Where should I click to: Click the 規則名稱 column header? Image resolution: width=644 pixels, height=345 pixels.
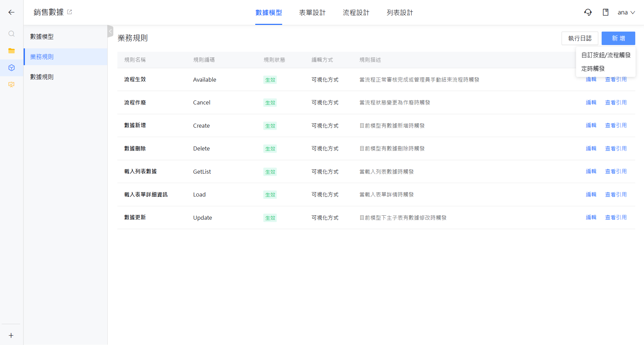click(135, 60)
